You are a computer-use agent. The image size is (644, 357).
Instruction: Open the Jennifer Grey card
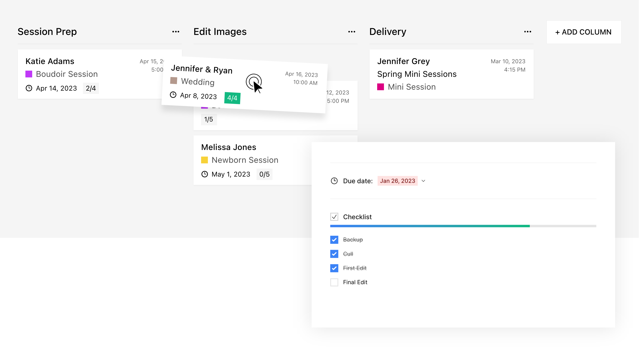pyautogui.click(x=455, y=75)
